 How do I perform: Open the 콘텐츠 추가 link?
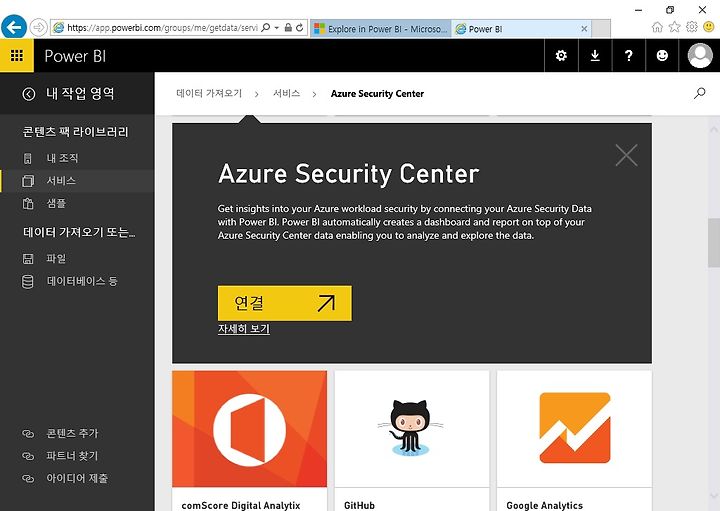(72, 433)
